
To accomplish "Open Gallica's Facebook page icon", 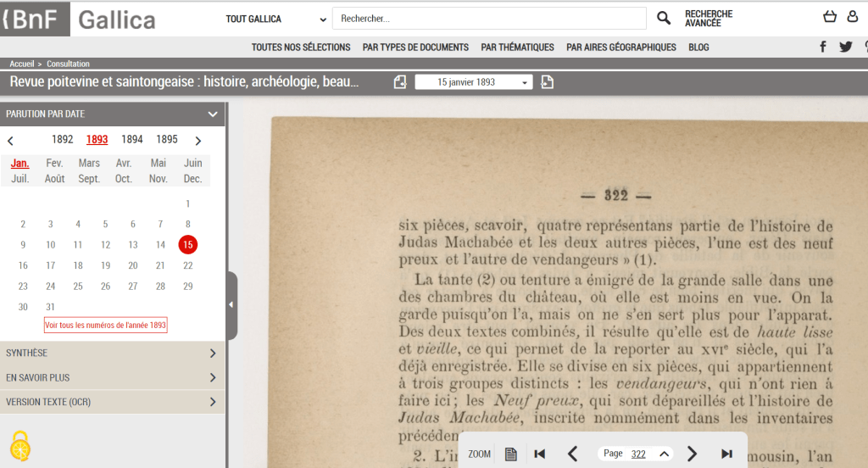I will point(822,47).
